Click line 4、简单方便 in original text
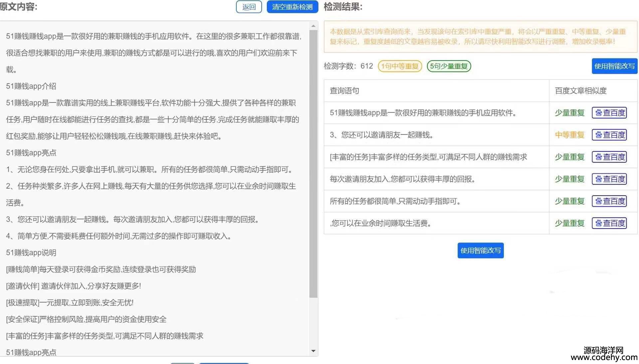 (119, 236)
